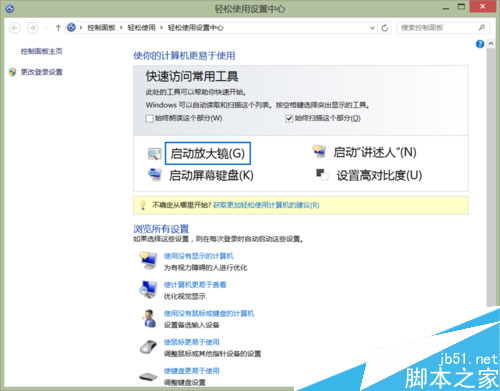Click the vertical scrollbar thumb
This screenshot has width=500, height=391.
491,177
